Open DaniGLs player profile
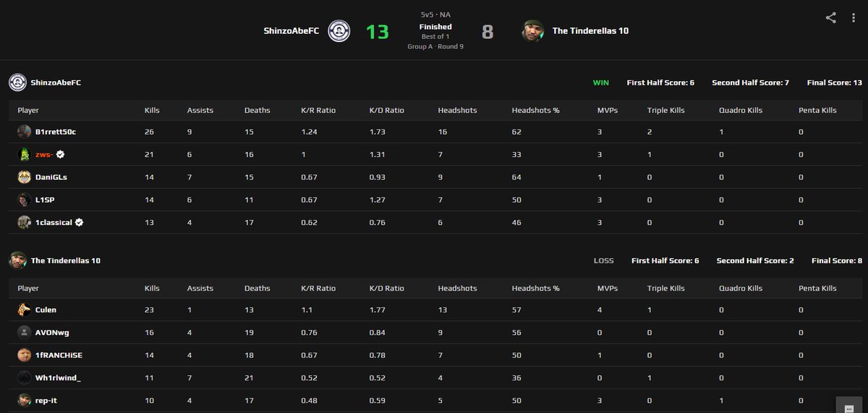This screenshot has height=413, width=868. point(51,176)
